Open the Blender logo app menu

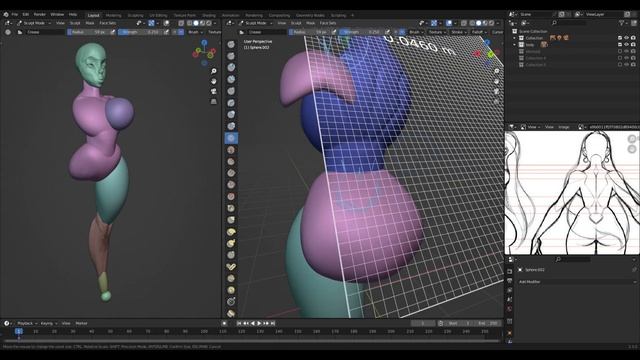pyautogui.click(x=6, y=14)
